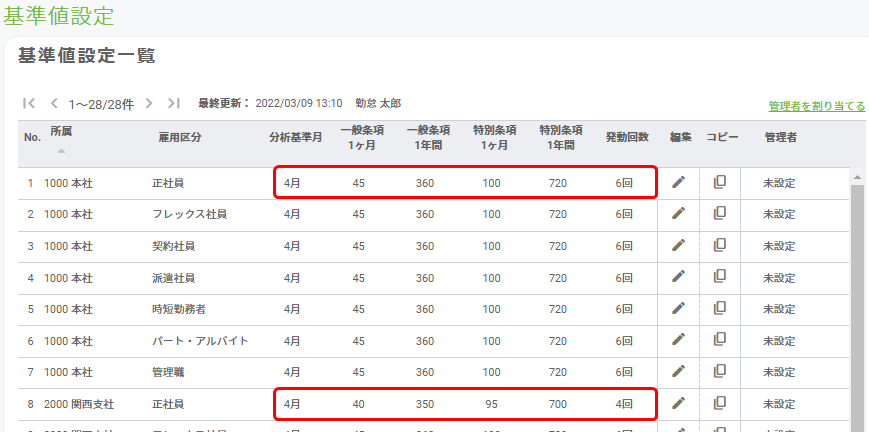Click パート・アルバイト employment type cell
This screenshot has width=869, height=432.
point(200,340)
